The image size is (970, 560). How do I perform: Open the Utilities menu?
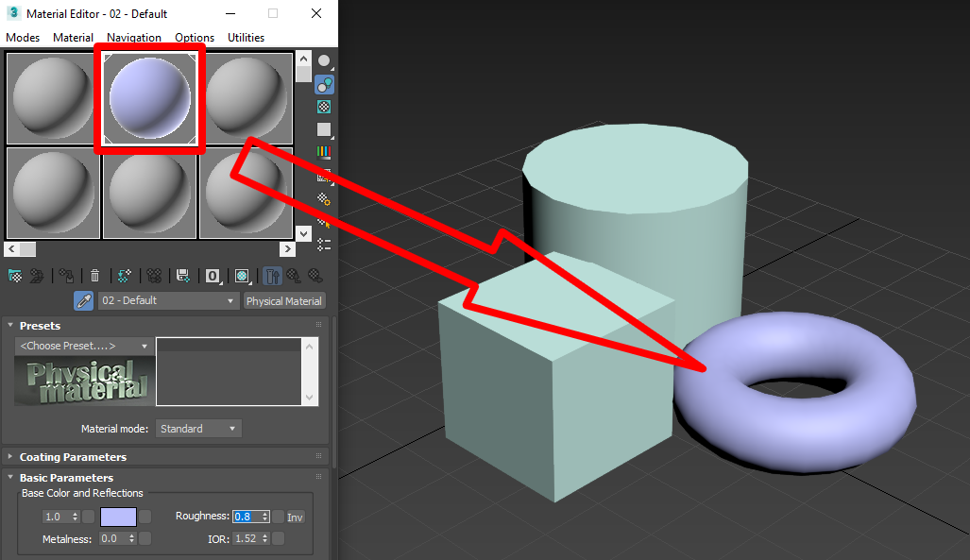pos(246,38)
